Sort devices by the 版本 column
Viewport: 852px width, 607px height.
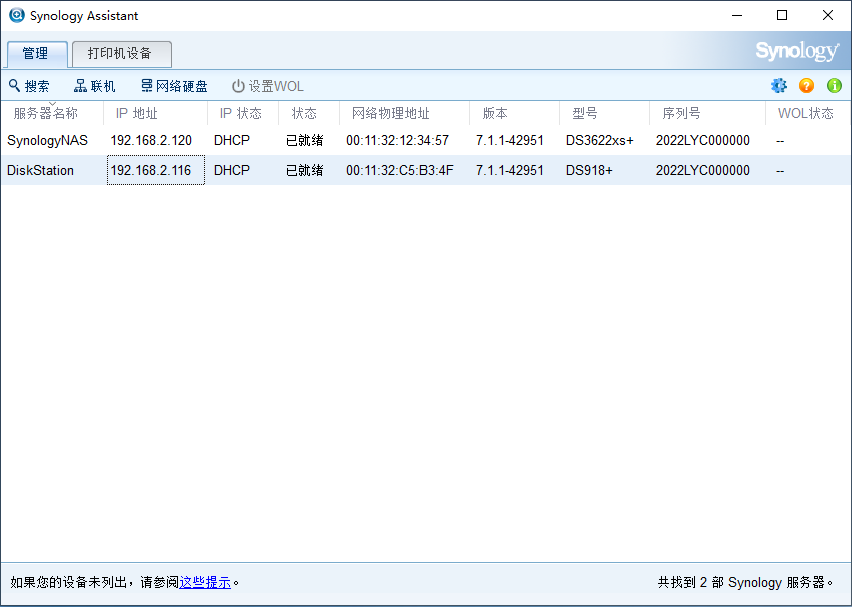pyautogui.click(x=493, y=113)
